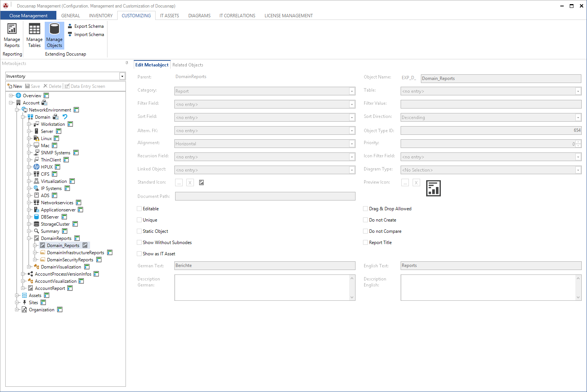
Task: Click the Organization chart icon
Action: coord(24,309)
